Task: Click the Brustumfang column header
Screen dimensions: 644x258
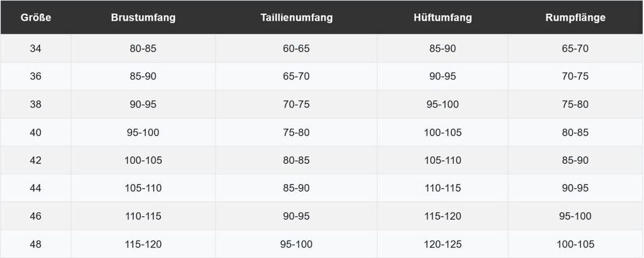Action: [143, 18]
